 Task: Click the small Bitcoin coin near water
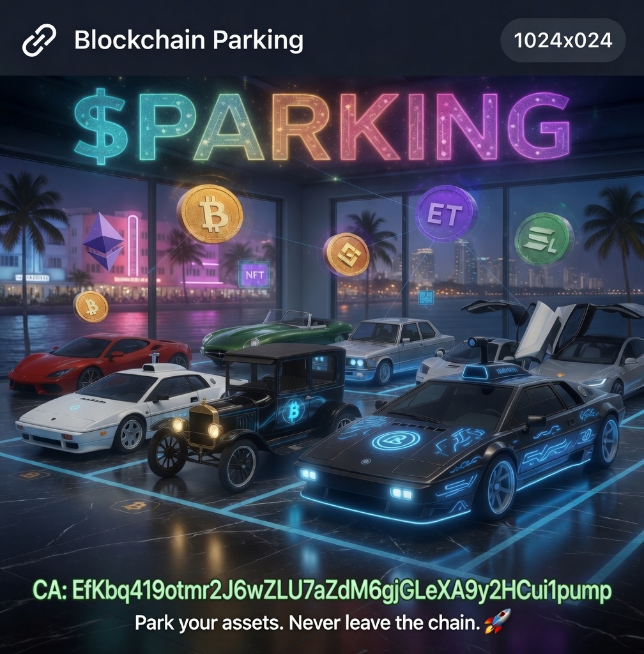pyautogui.click(x=91, y=307)
